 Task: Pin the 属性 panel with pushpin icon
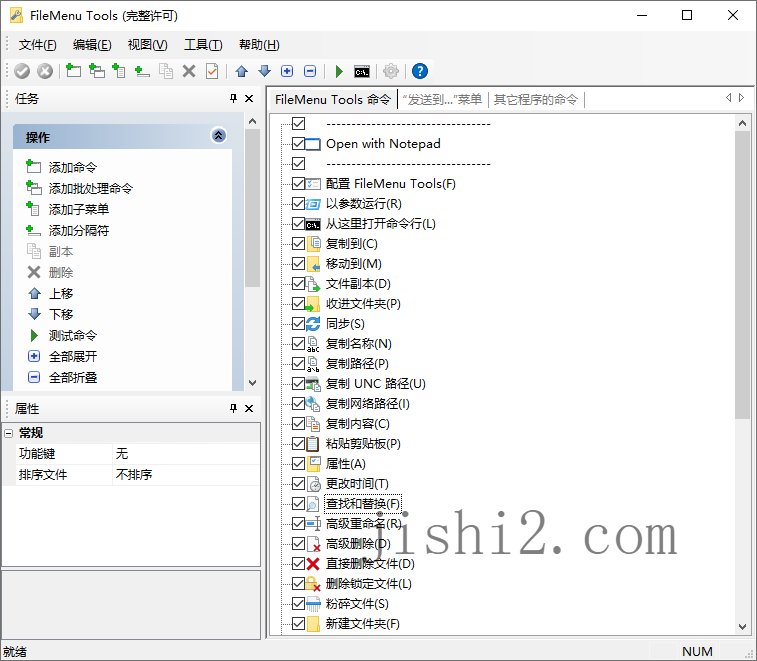pyautogui.click(x=233, y=408)
